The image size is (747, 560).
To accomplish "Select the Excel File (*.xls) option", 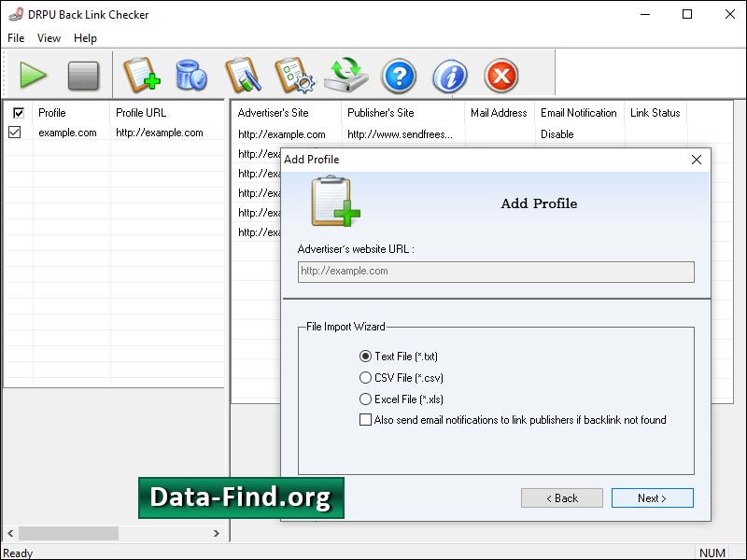I will click(x=364, y=399).
